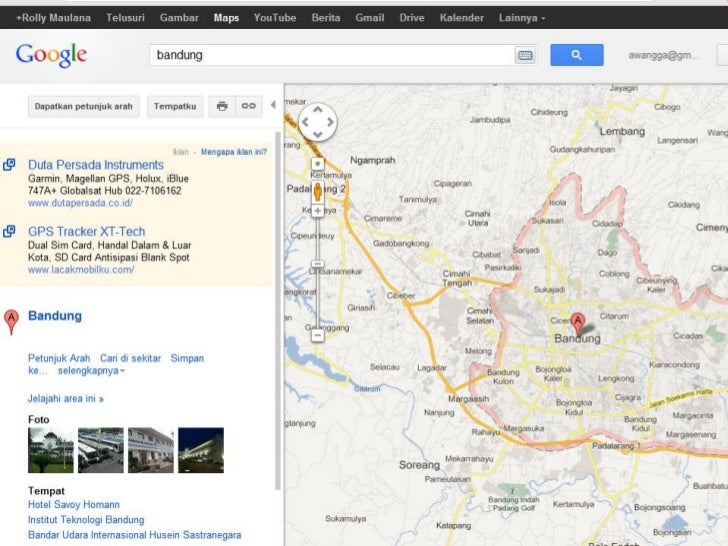The height and width of the screenshot is (546, 728).
Task: Select Maps in the top bar
Action: point(226,18)
